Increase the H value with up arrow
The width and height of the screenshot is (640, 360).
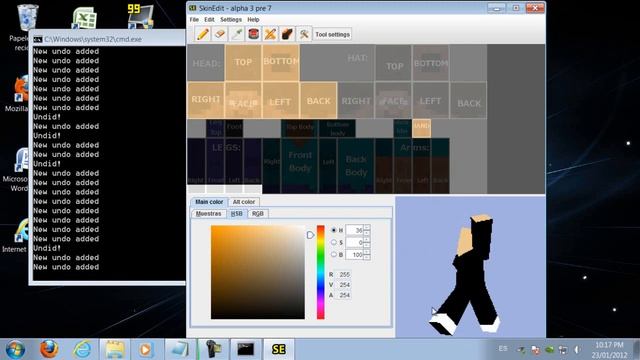click(x=367, y=227)
